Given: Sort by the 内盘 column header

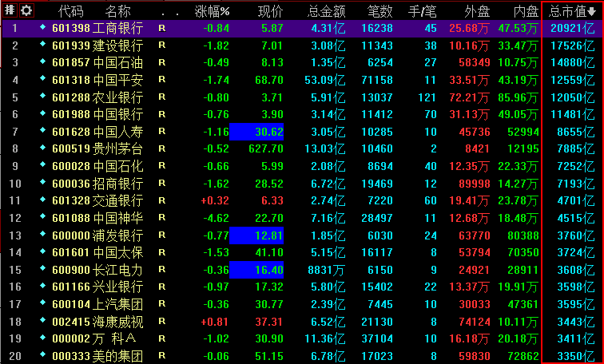Looking at the screenshot, I should 526,11.
